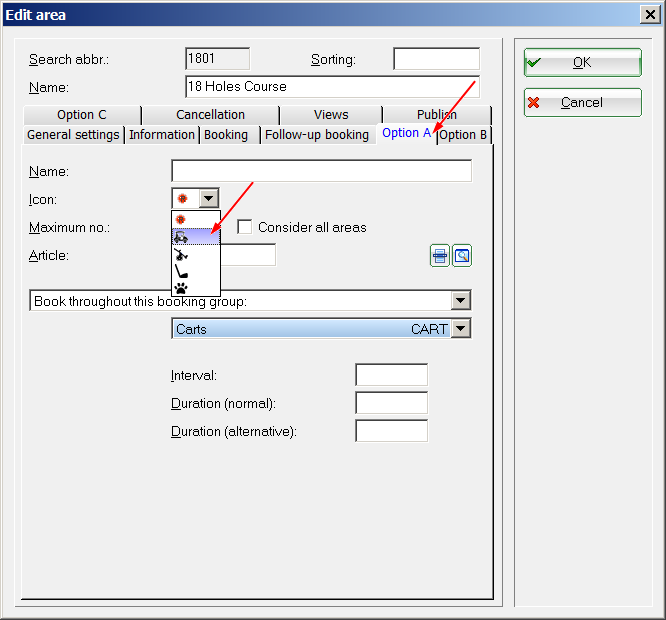Image resolution: width=666 pixels, height=620 pixels.
Task: Click the Duration (normal) field
Action: pos(391,403)
